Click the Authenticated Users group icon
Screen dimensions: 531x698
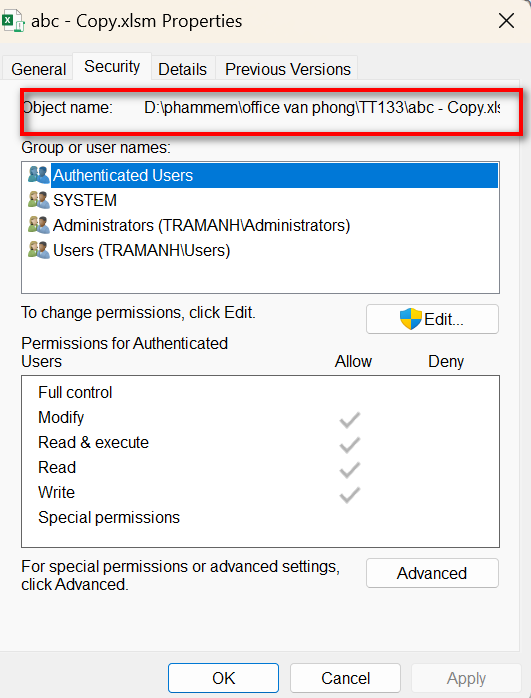[x=38, y=175]
